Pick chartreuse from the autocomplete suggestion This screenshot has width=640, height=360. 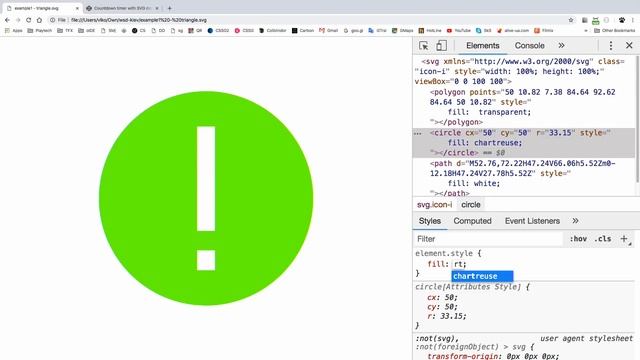point(482,276)
